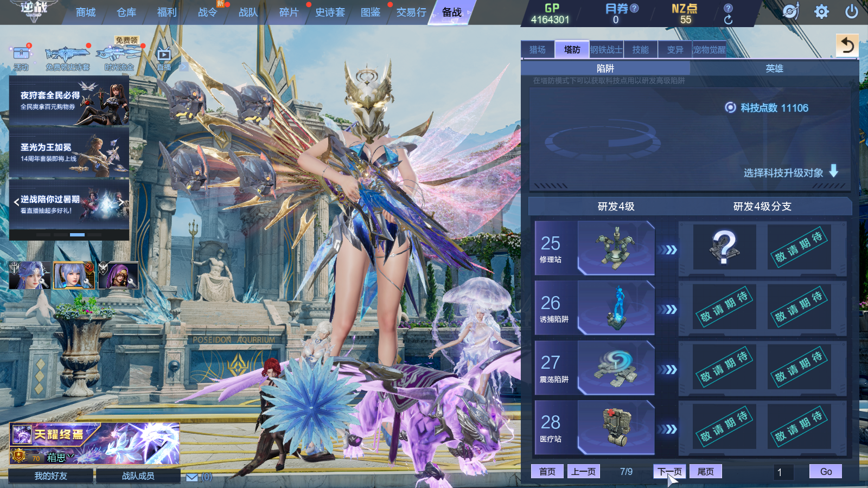
Task: Open the 时光流金 weapon icon
Action: [119, 57]
